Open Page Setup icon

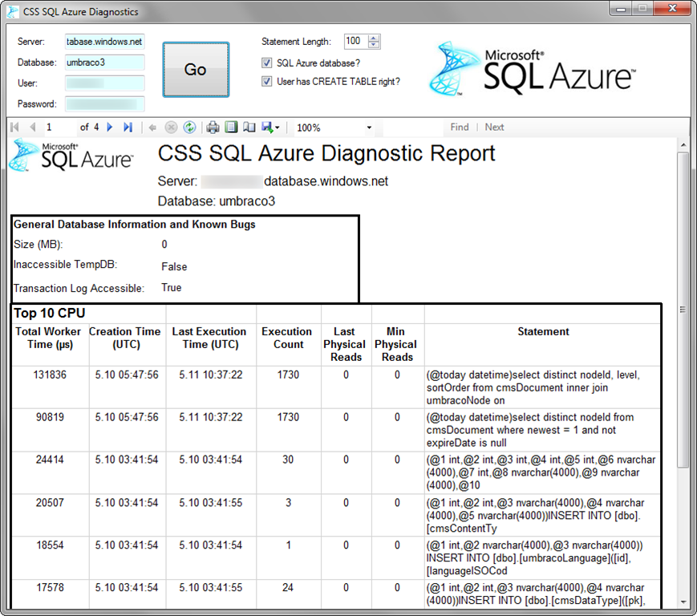(249, 128)
